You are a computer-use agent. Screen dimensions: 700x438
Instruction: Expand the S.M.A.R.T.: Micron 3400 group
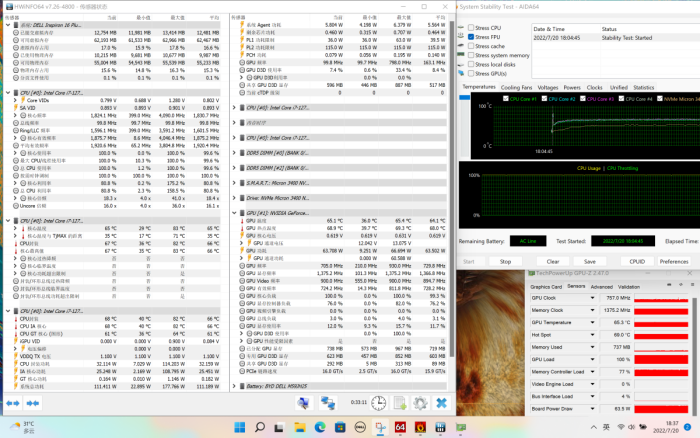pyautogui.click(x=234, y=183)
